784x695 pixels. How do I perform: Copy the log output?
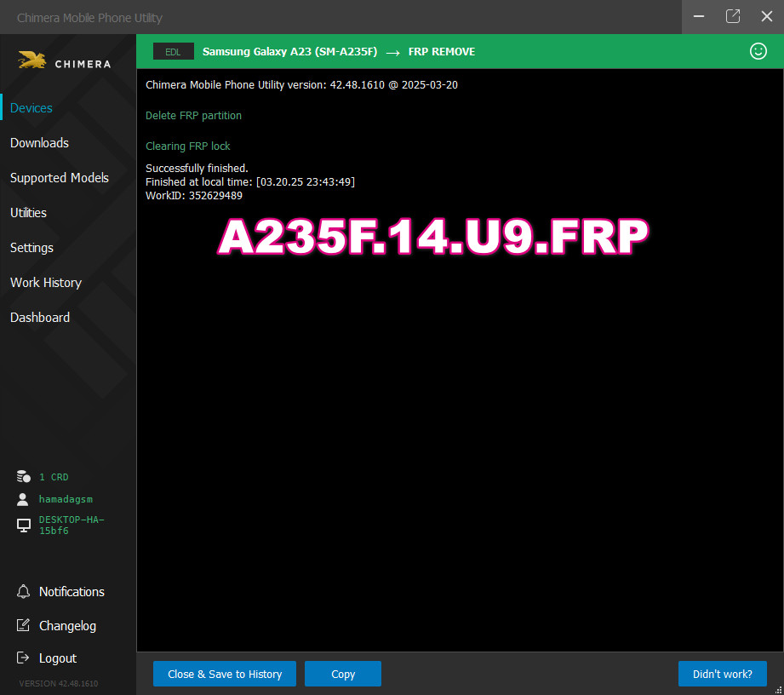pos(343,674)
